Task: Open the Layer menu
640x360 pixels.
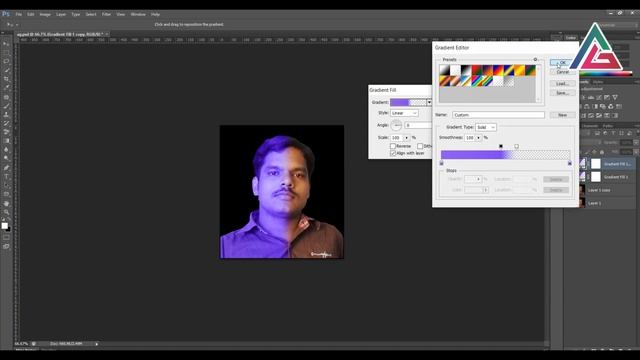Action: pyautogui.click(x=61, y=14)
